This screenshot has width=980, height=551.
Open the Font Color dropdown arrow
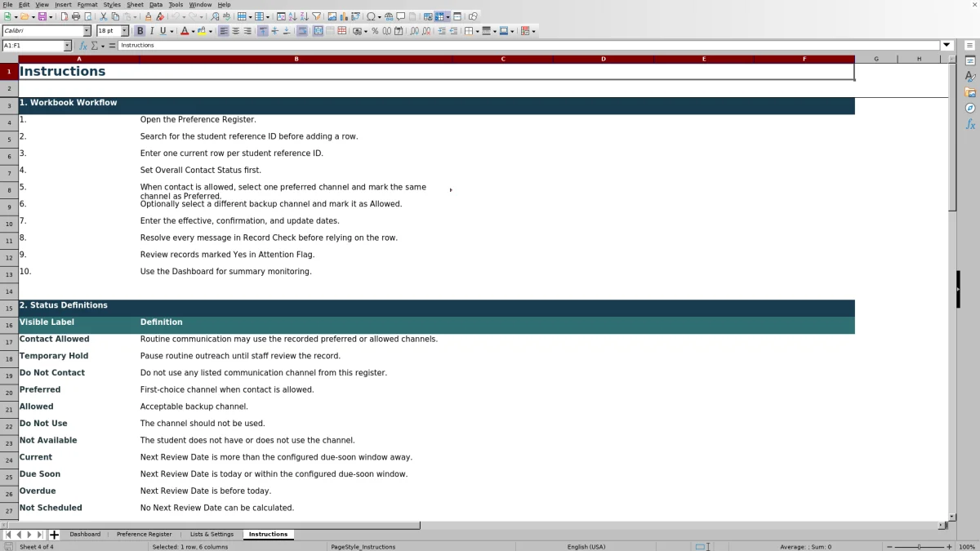(x=193, y=31)
